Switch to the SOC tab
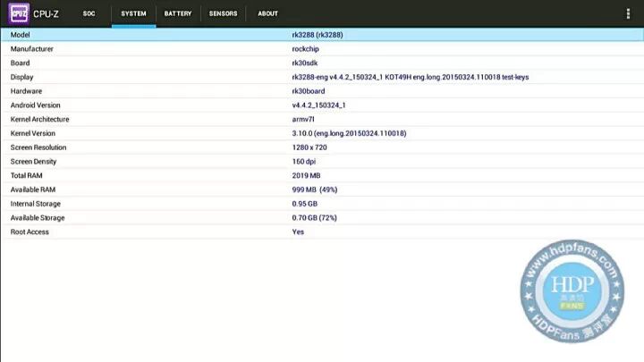 pyautogui.click(x=89, y=13)
